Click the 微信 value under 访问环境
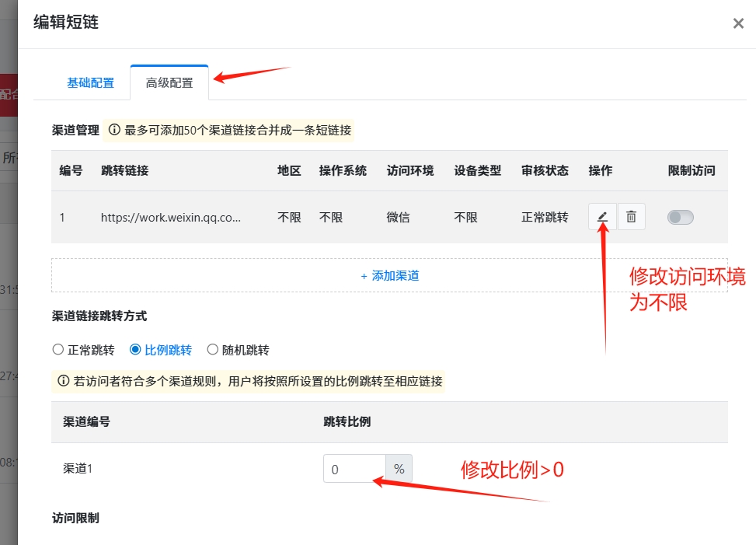 (399, 218)
